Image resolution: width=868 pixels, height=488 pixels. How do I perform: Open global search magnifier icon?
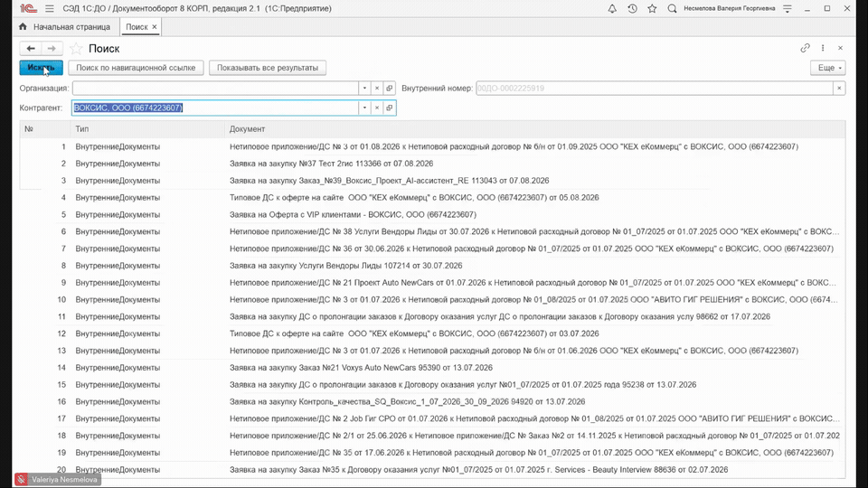pos(672,8)
